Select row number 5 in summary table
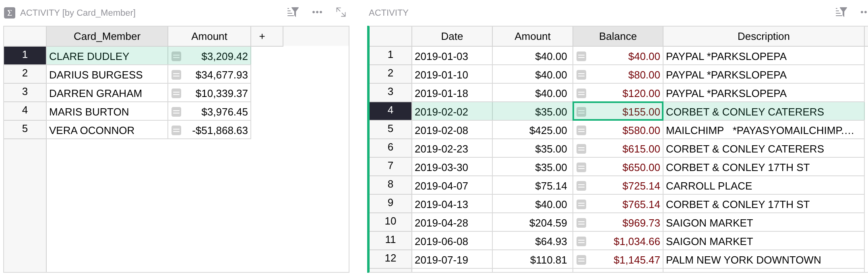 click(25, 129)
